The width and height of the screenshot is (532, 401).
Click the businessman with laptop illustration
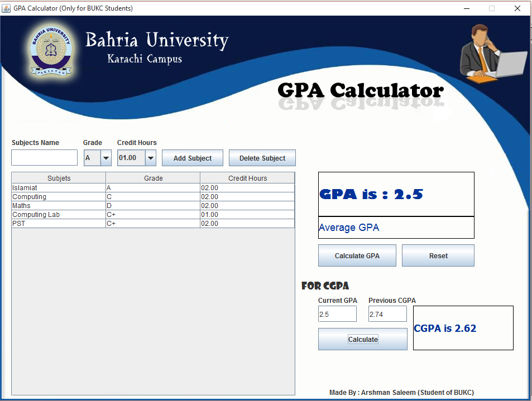click(493, 54)
